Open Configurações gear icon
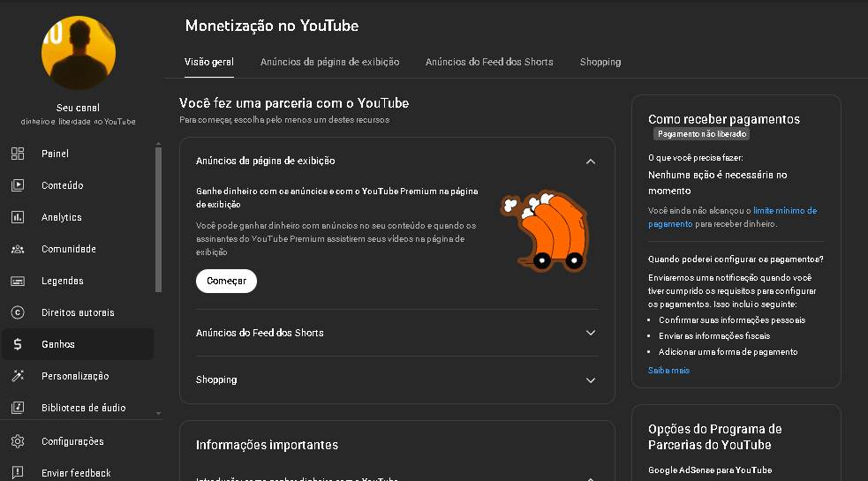Image resolution: width=868 pixels, height=481 pixels. (18, 441)
